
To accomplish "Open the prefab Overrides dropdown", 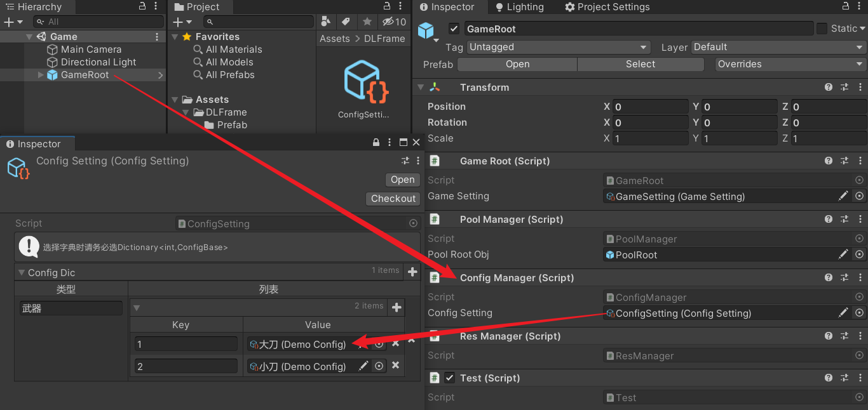I will (x=790, y=64).
